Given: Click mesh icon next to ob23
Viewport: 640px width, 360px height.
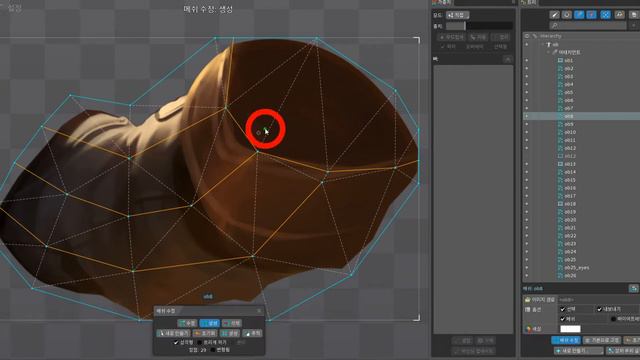Looking at the screenshot, I should pyautogui.click(x=560, y=244).
